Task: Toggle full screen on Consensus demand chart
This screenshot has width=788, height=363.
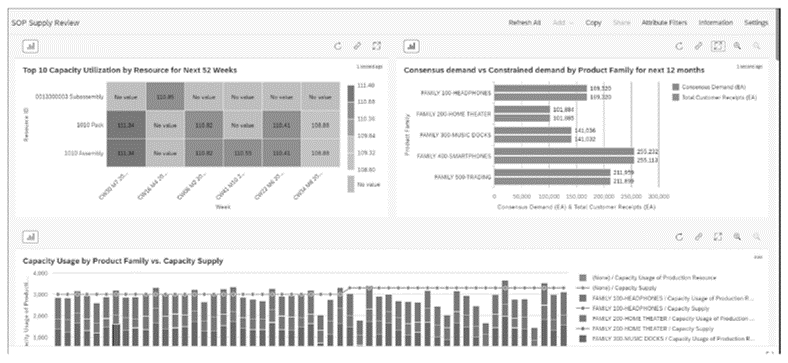Action: (x=718, y=46)
